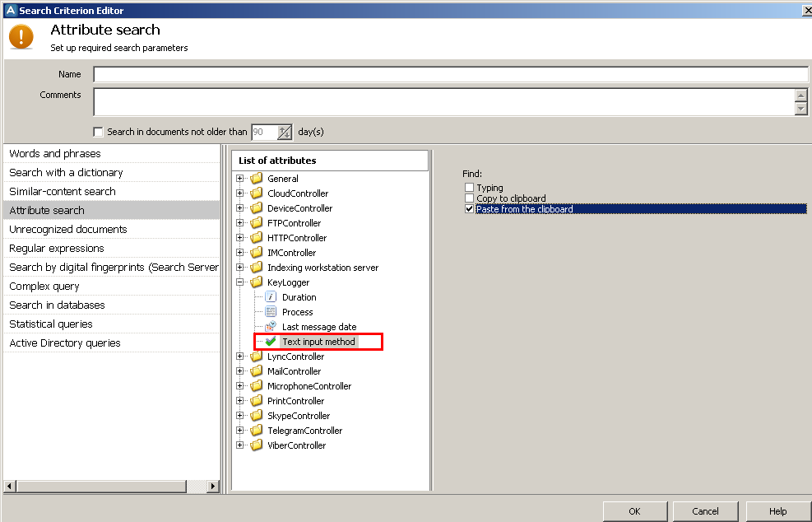Click Comments box scroll down arrow
This screenshot has height=522, width=812.
801,109
